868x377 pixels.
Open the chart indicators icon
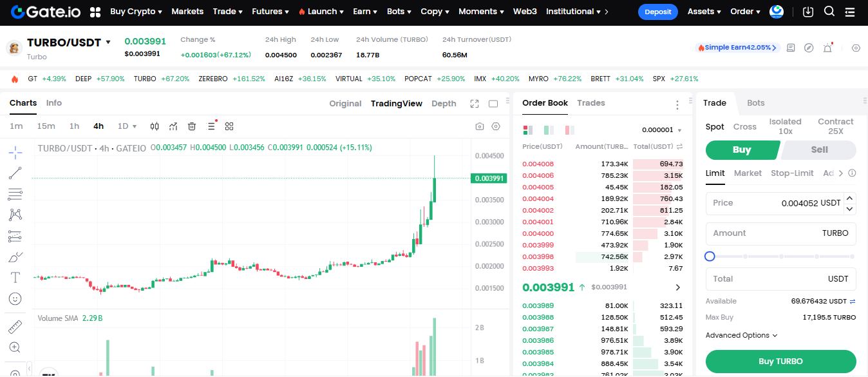[173, 126]
